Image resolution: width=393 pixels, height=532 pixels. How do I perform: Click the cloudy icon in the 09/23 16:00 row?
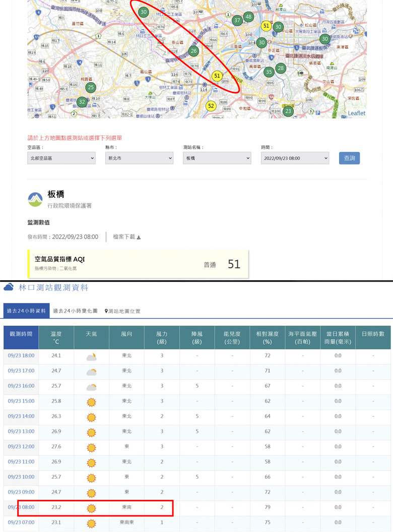pos(91,387)
